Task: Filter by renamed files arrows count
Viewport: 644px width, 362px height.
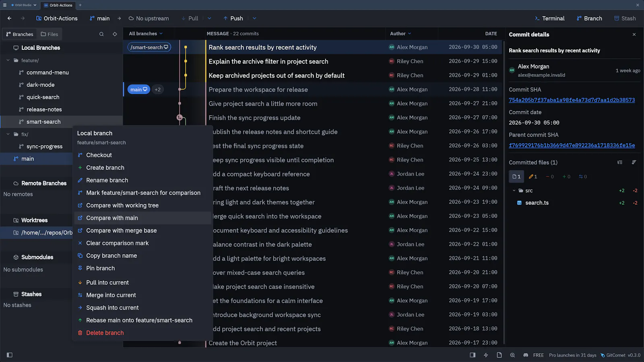Action: pyautogui.click(x=583, y=177)
